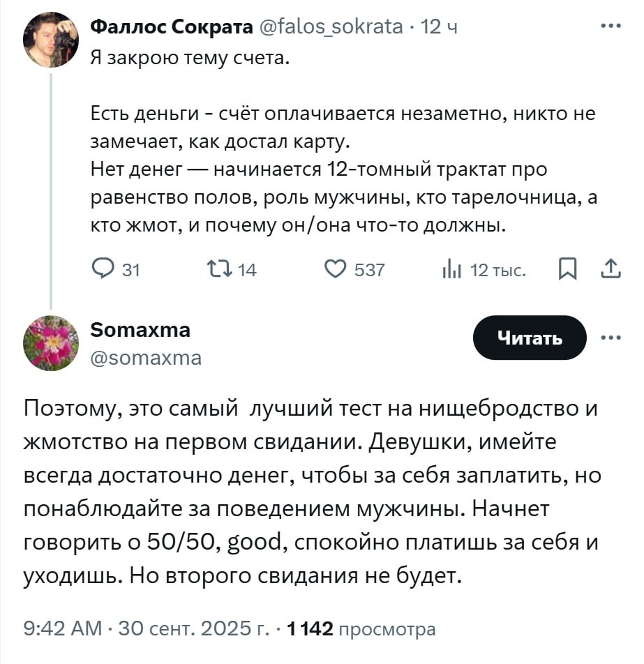Click the 1 142 просмотра view count

[x=362, y=629]
